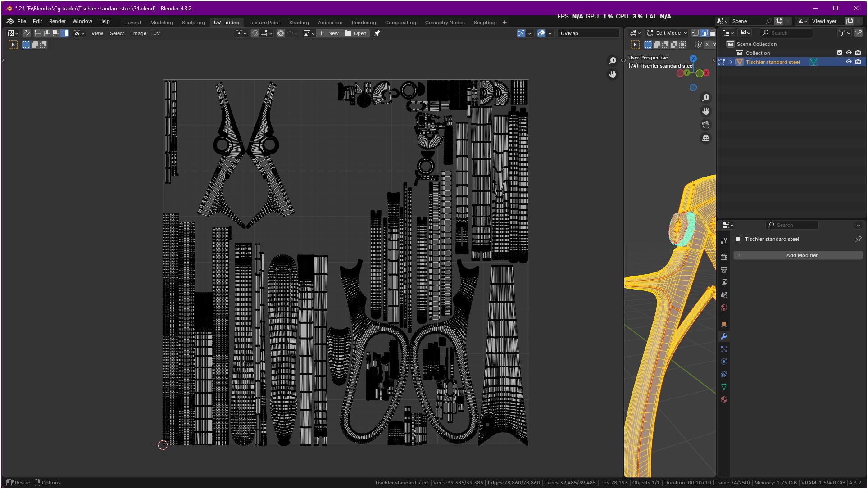Image resolution: width=868 pixels, height=489 pixels.
Task: Click the Open image button
Action: coord(356,33)
